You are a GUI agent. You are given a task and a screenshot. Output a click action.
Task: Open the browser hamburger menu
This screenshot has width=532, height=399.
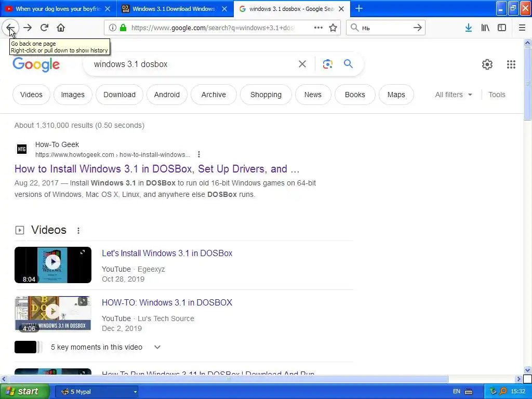tap(522, 28)
